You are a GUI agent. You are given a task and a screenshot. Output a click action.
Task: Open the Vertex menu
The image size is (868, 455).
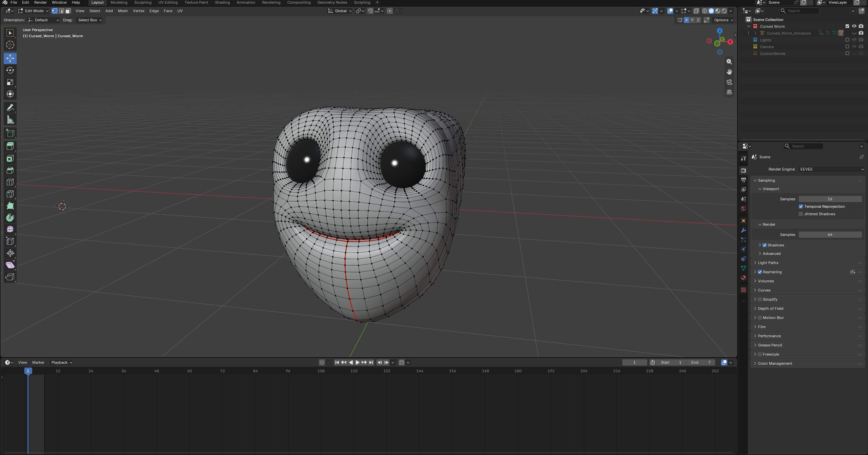coord(138,11)
